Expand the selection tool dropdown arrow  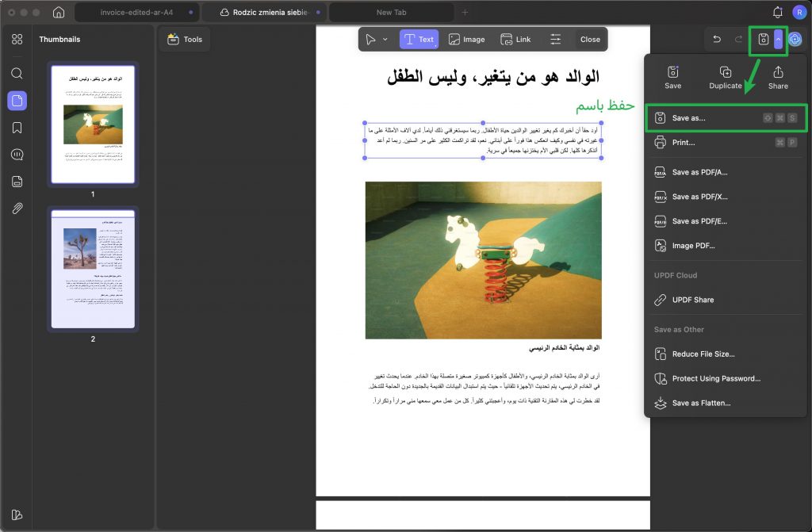click(385, 40)
